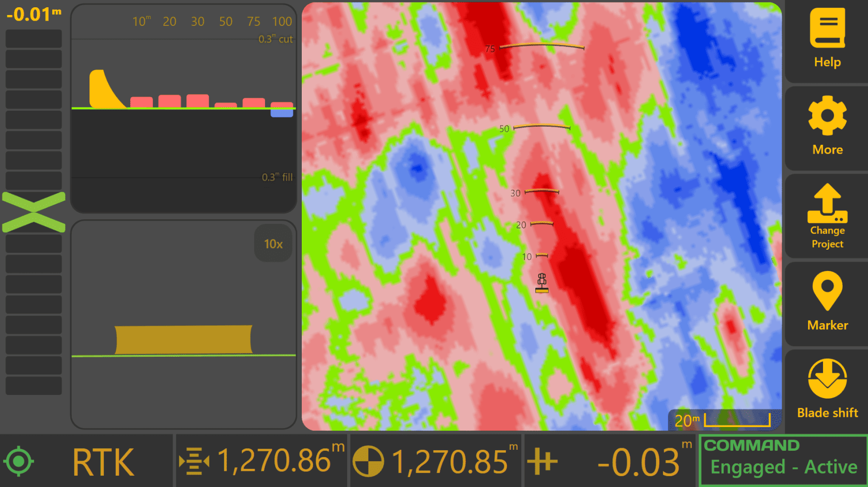Viewport: 868px width, 487px height.
Task: Click the yellow blade profile in lower panel
Action: pos(183,340)
